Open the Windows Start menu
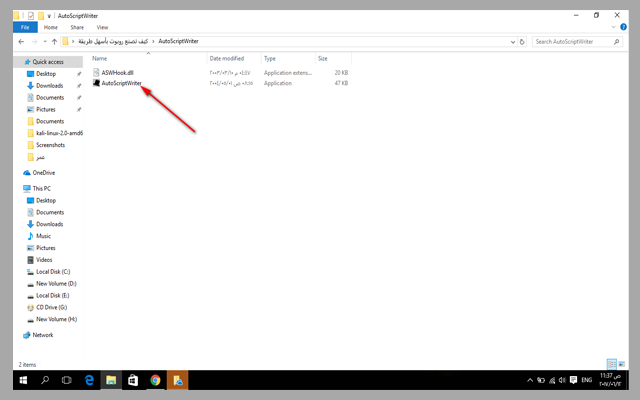640x400 pixels. [23, 380]
